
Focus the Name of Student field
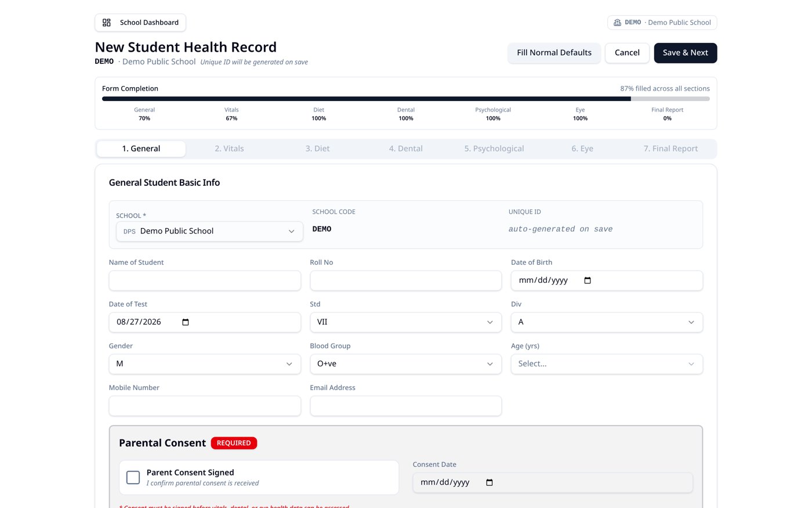pyautogui.click(x=205, y=280)
